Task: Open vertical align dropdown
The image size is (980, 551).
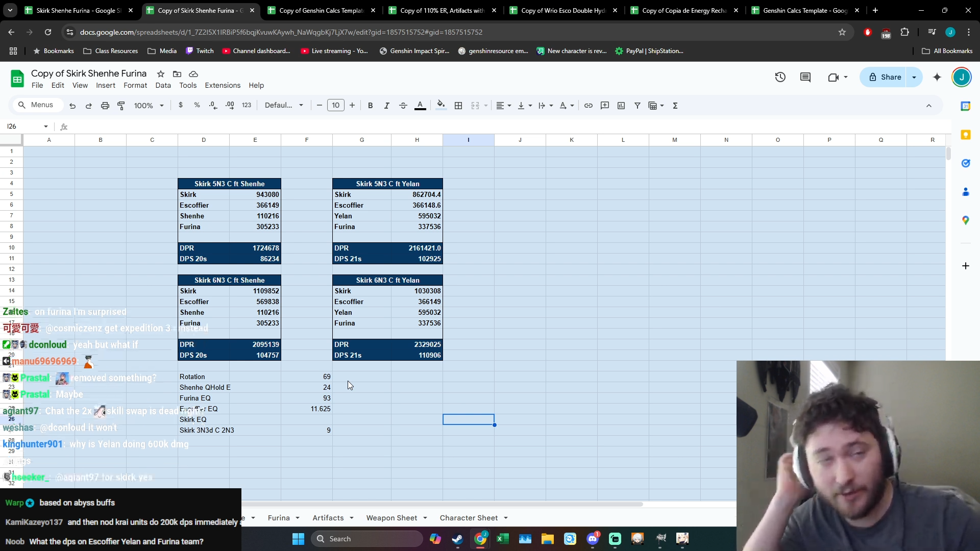Action: [x=525, y=106]
